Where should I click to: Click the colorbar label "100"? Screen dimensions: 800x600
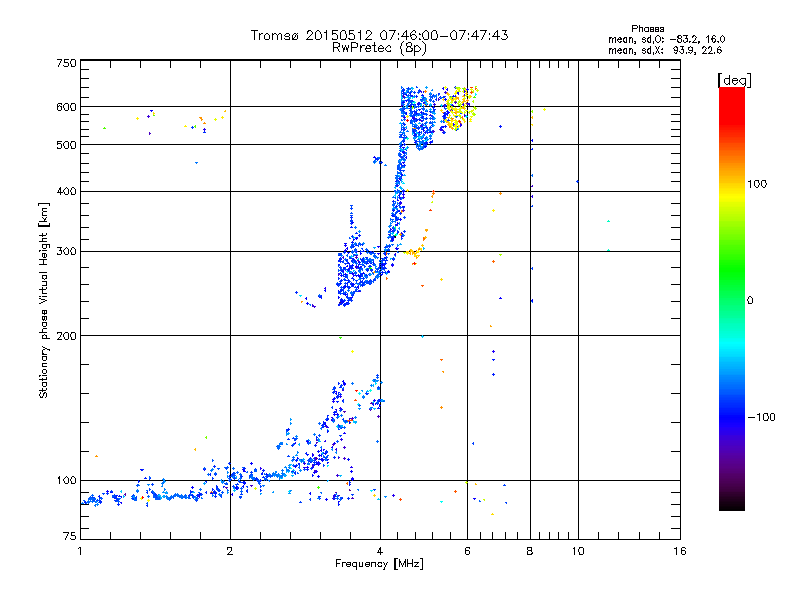pos(757,184)
